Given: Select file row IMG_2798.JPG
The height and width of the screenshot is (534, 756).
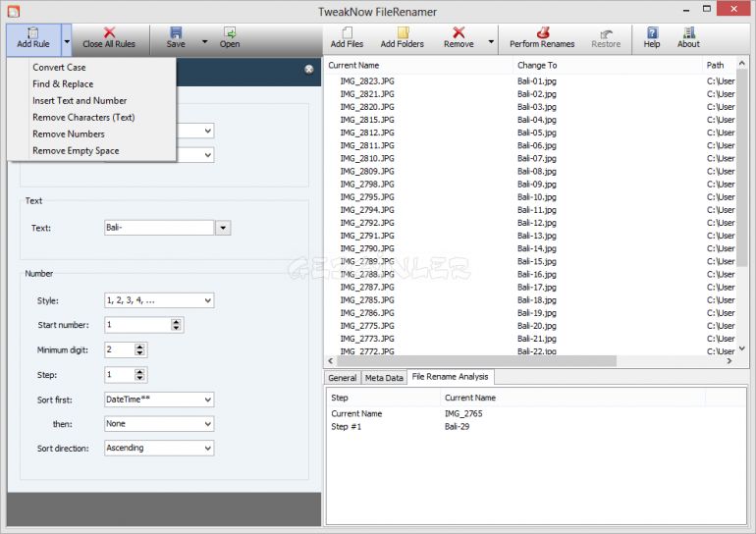Looking at the screenshot, I should click(x=367, y=185).
